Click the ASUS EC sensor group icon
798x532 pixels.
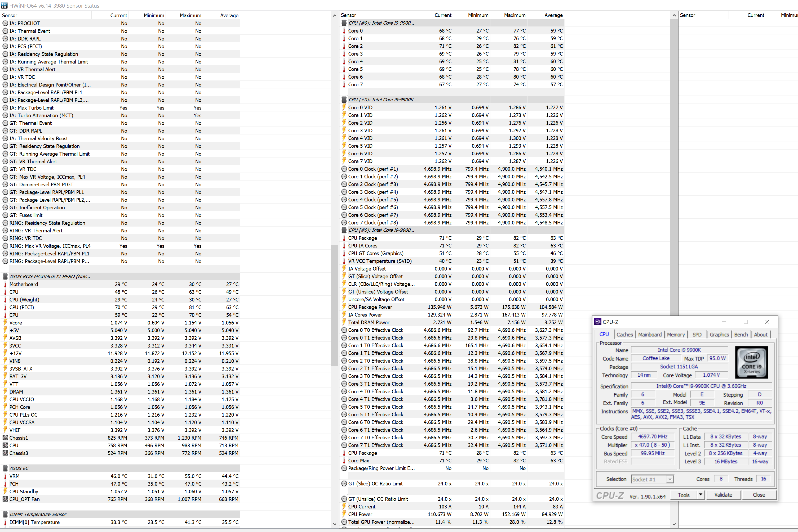coord(5,468)
